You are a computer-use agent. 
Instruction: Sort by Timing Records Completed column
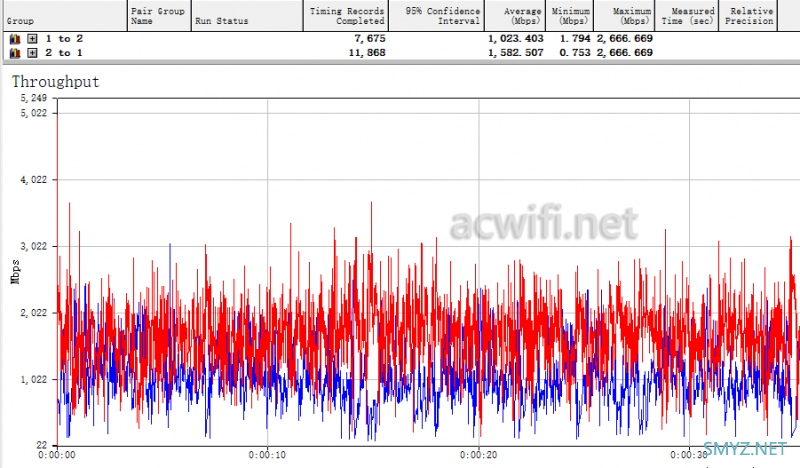click(346, 15)
